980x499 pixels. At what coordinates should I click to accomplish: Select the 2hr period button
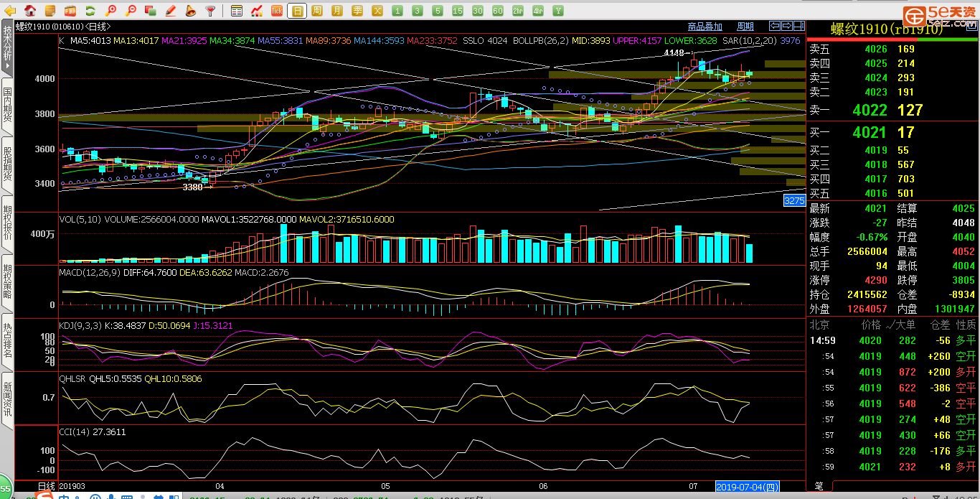coord(518,11)
